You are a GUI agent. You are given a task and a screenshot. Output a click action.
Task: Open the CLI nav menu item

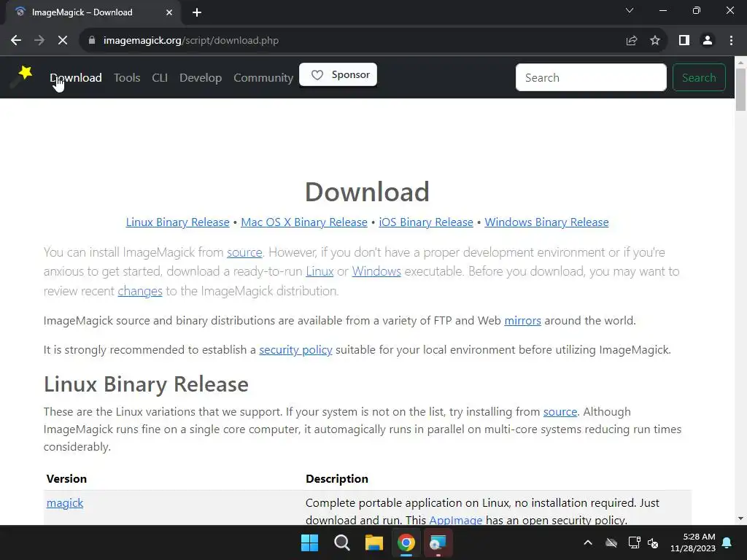[x=160, y=77]
